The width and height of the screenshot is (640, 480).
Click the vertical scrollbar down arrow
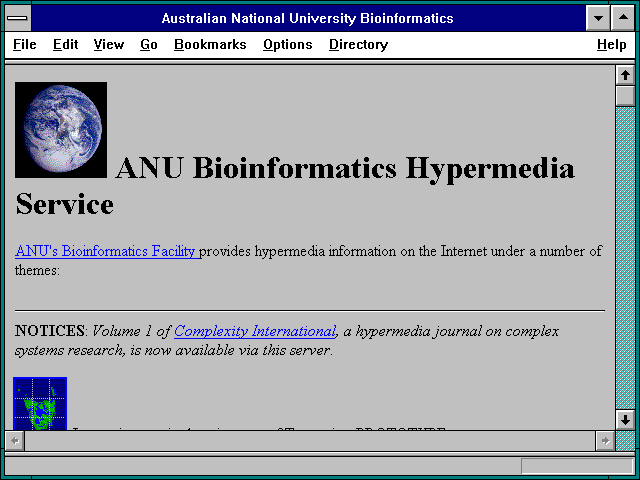[x=625, y=420]
